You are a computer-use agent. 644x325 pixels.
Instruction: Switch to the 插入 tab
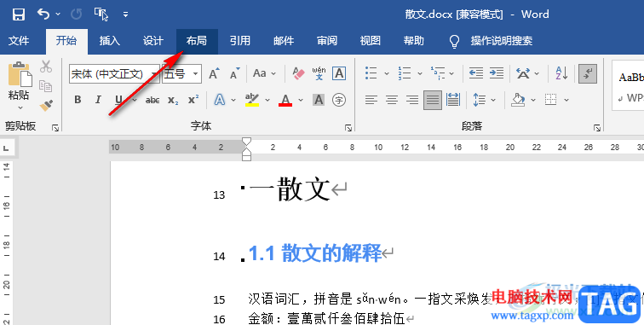tap(110, 41)
